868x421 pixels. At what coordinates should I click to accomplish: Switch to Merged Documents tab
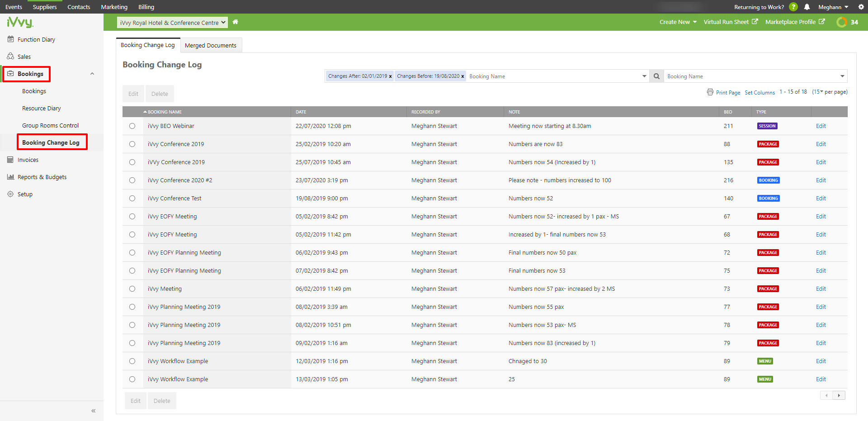coord(211,45)
